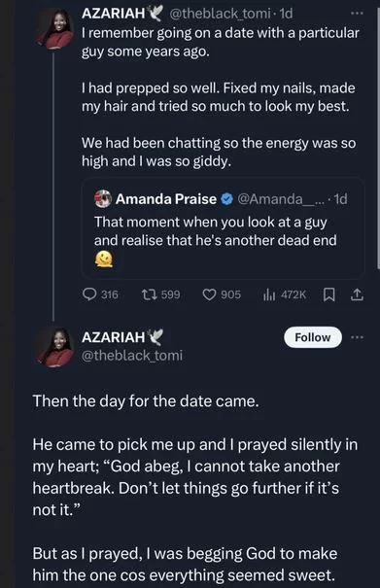Open AZARIAH's avatar on the second tweet

55,347
